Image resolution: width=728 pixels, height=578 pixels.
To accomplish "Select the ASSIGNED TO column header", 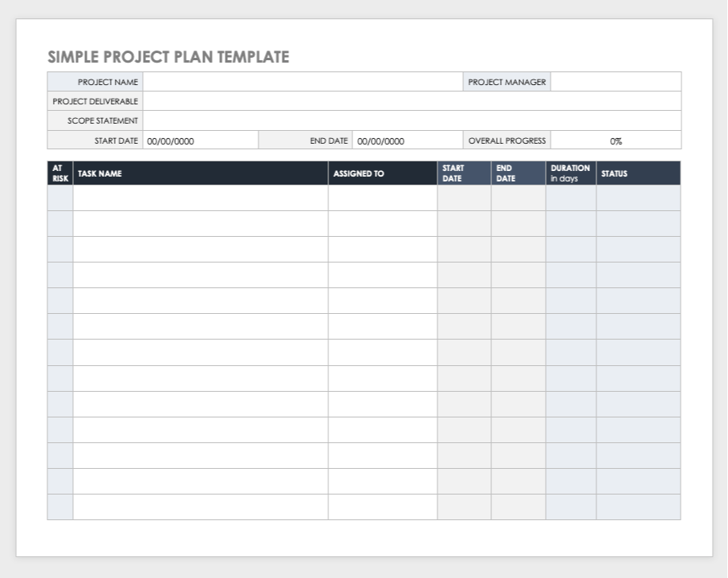I will click(359, 173).
